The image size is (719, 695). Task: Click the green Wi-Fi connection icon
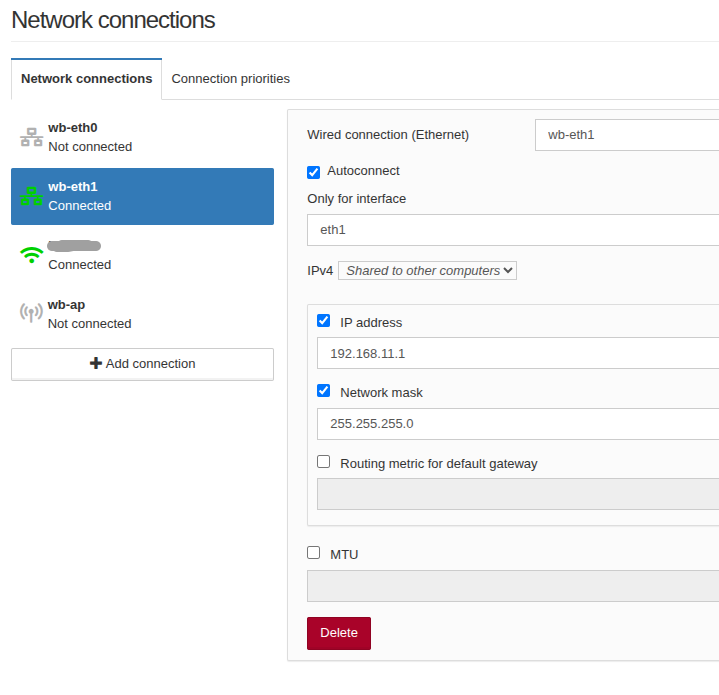click(31, 255)
